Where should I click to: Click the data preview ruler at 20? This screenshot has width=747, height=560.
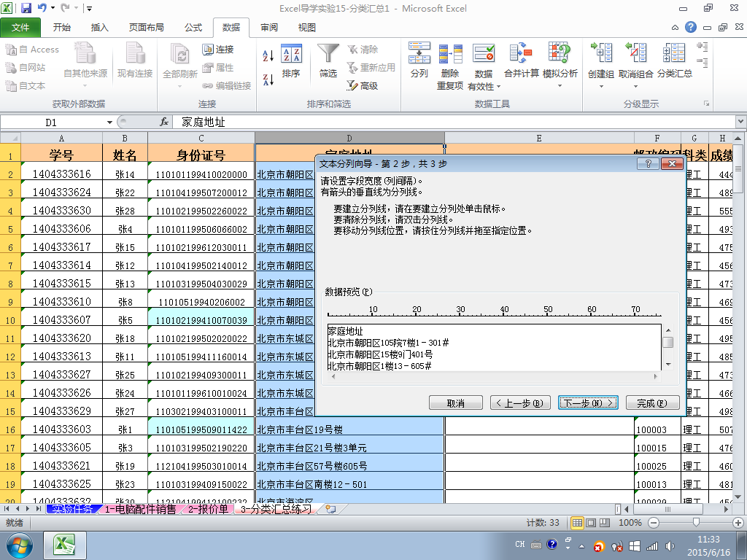pyautogui.click(x=417, y=310)
